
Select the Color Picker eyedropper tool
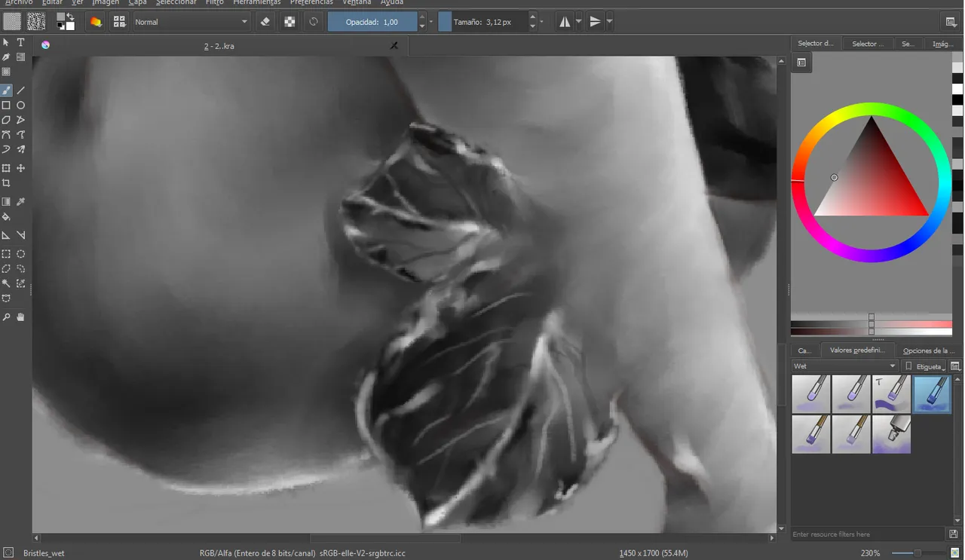[21, 202]
